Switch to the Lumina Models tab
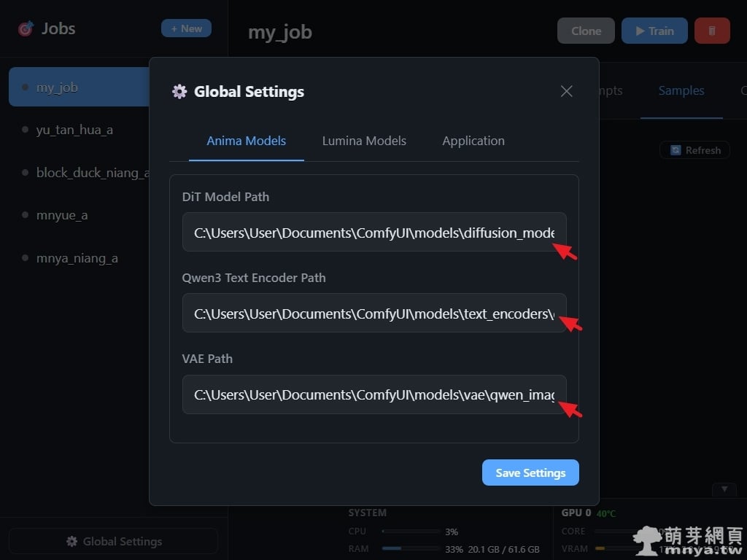 [364, 141]
